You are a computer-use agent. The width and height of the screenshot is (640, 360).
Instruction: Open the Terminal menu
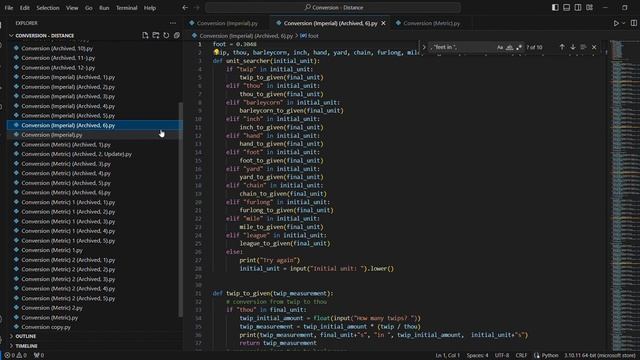[127, 8]
